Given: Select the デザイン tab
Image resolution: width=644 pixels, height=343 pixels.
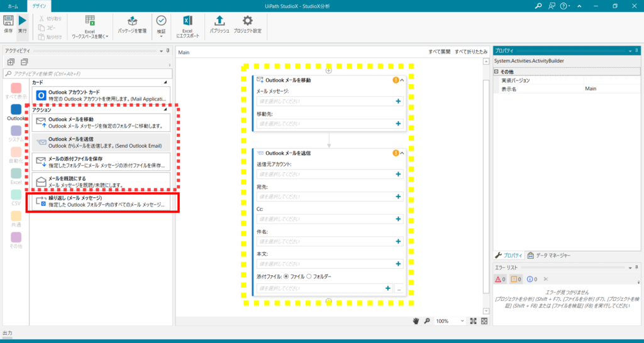Looking at the screenshot, I should click(40, 6).
